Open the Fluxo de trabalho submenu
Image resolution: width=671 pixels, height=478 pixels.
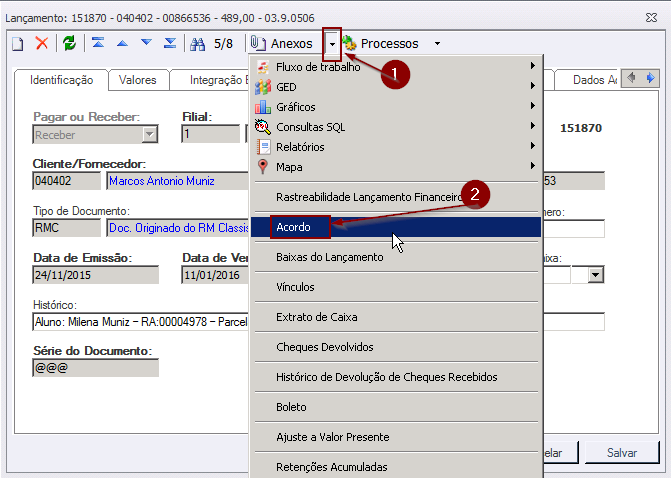pos(320,67)
